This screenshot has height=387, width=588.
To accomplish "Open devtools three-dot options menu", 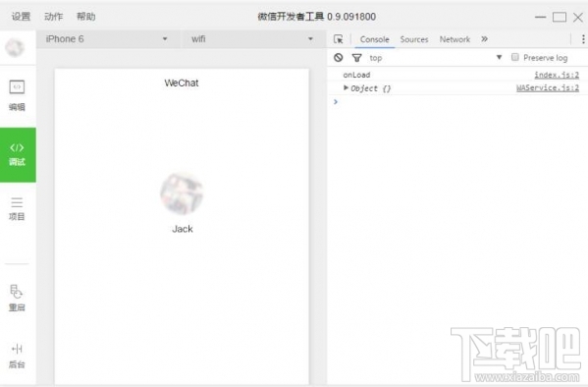I will click(583, 39).
